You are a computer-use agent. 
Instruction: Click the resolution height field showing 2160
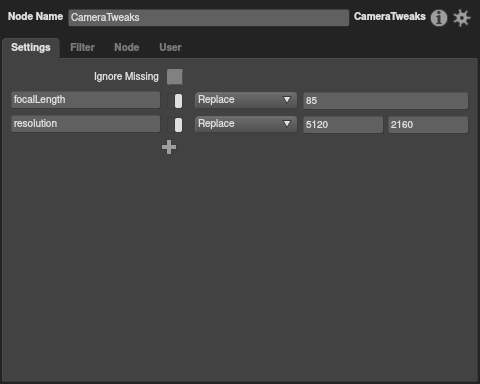tap(428, 125)
